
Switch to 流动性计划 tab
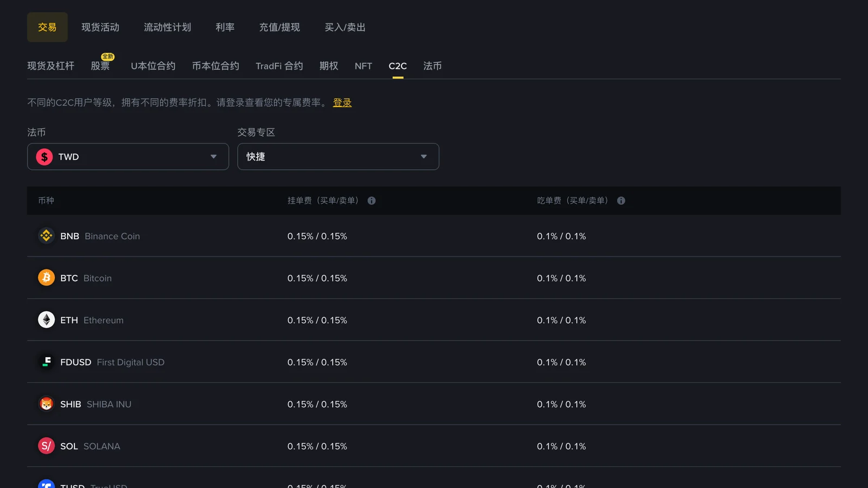pyautogui.click(x=167, y=27)
